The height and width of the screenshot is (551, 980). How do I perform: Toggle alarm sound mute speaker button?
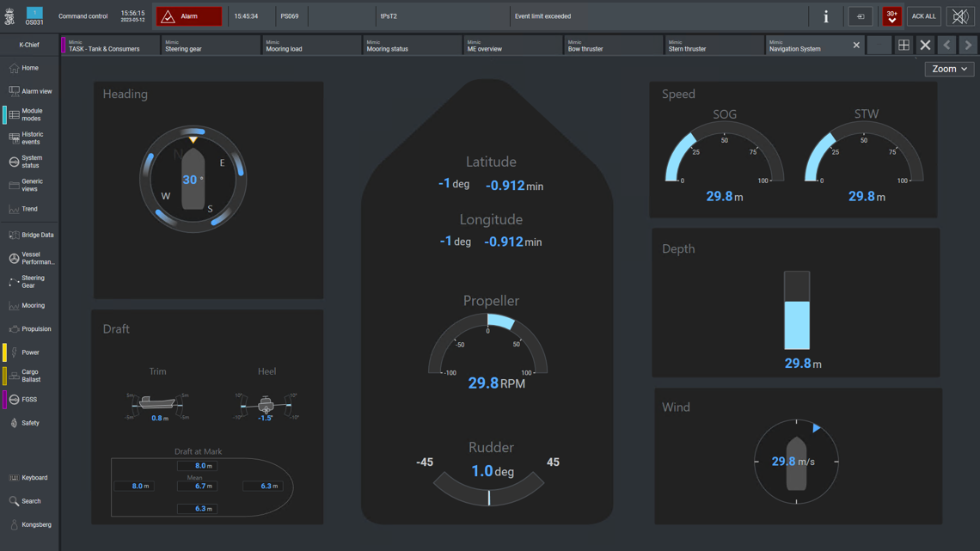pos(959,16)
